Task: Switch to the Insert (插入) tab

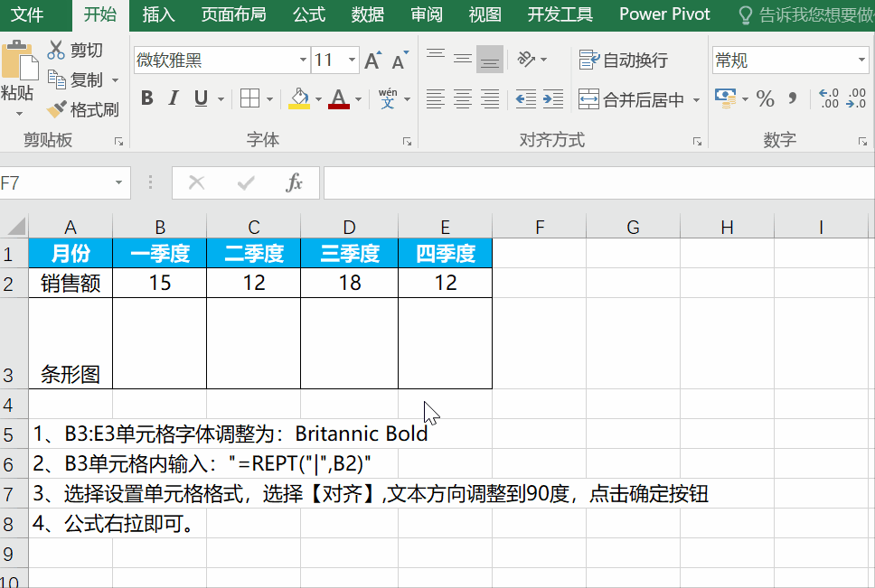Action: [x=158, y=14]
